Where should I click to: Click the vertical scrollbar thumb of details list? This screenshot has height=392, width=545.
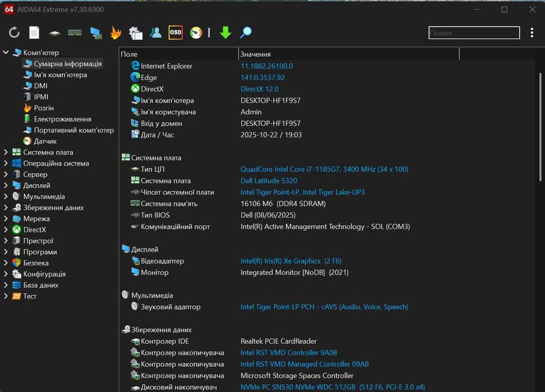[540, 127]
